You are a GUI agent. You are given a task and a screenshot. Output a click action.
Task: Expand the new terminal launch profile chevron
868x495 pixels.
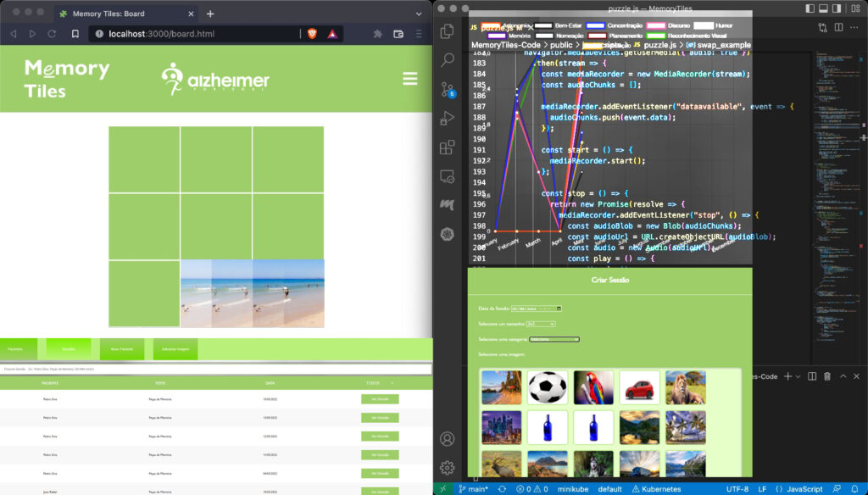pyautogui.click(x=798, y=376)
